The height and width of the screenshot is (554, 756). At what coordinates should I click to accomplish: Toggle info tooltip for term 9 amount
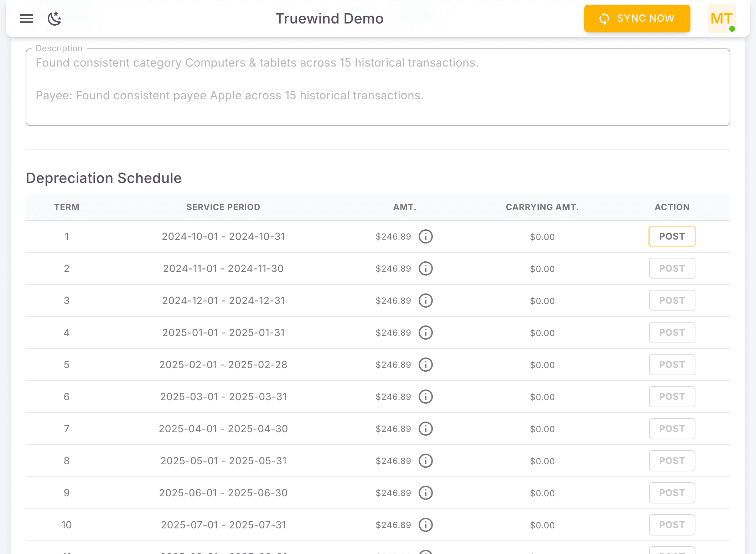coord(425,493)
